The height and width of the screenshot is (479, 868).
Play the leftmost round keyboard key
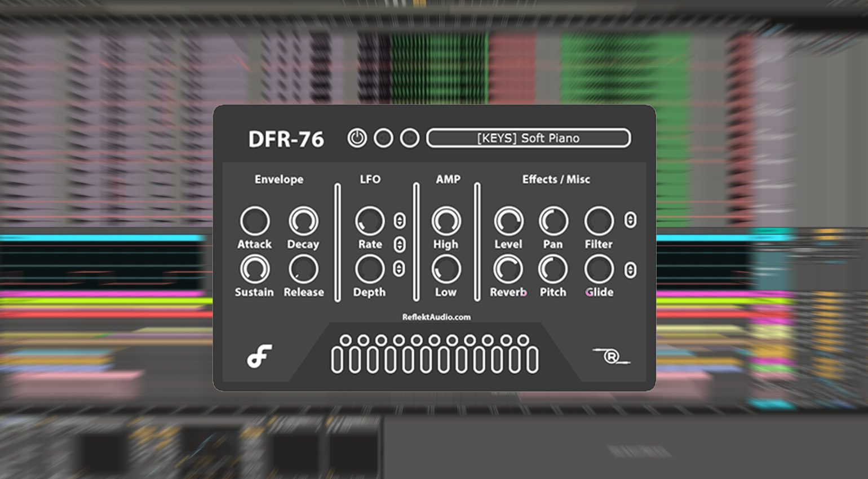[x=346, y=340]
